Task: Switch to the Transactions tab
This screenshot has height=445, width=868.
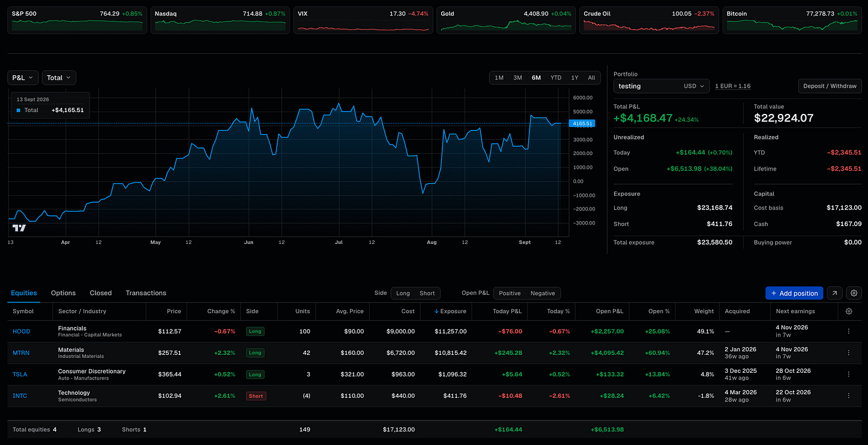Action: click(x=146, y=293)
